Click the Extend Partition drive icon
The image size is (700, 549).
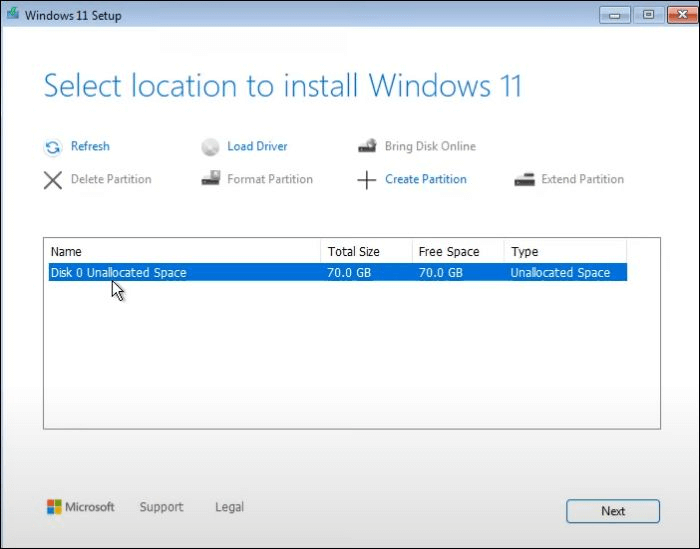point(524,180)
